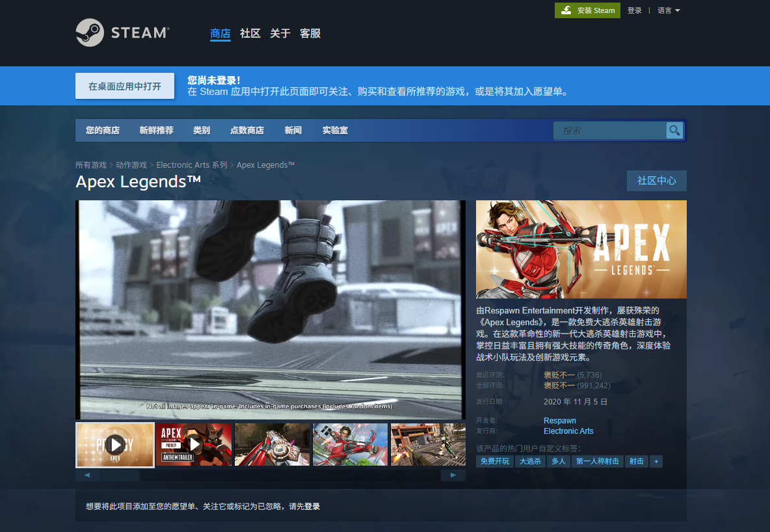Focus the 搜索 search field
This screenshot has height=532, width=770.
pos(610,131)
